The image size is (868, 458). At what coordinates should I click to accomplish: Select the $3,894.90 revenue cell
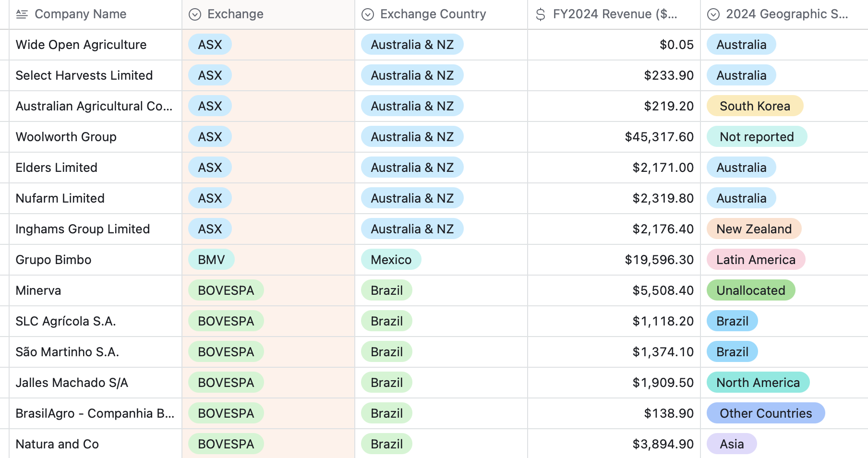(x=614, y=444)
